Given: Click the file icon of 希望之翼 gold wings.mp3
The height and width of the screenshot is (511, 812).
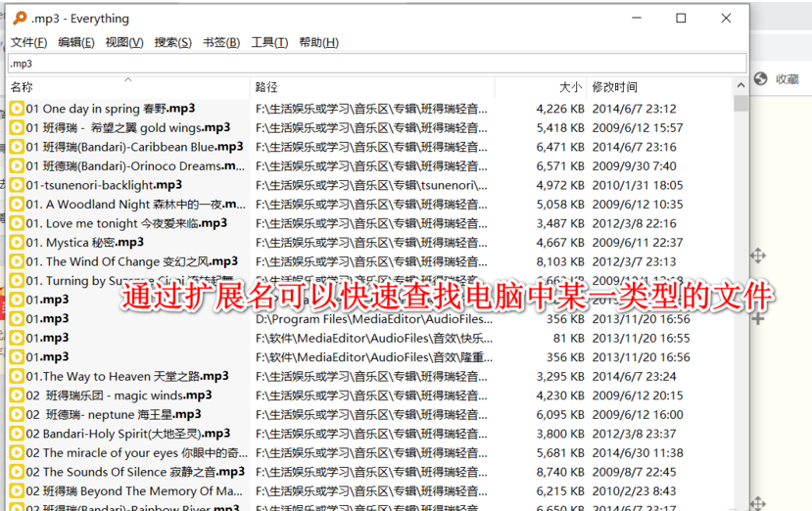Looking at the screenshot, I should pos(17,128).
